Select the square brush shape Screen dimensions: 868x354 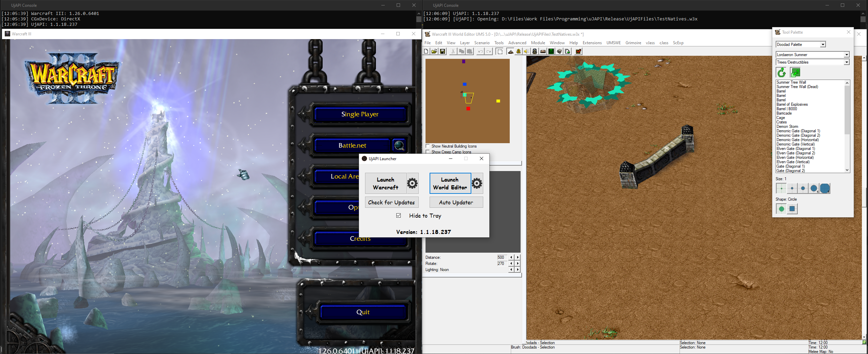tap(792, 209)
